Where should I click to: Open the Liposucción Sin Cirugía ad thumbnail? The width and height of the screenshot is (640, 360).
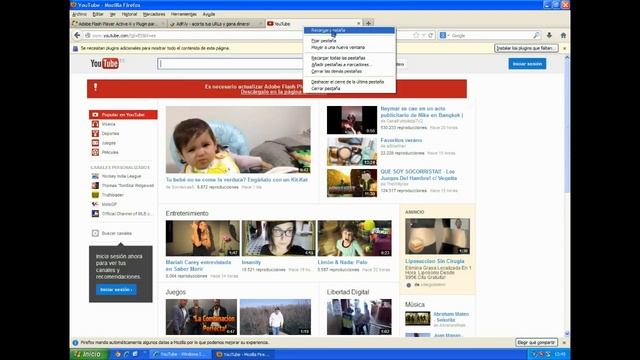tap(437, 236)
